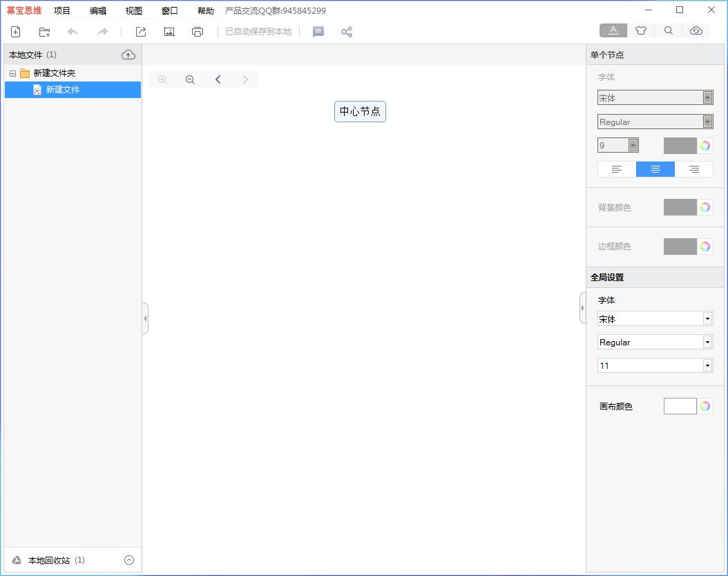Click the new folder icon in toolbar
728x576 pixels.
pos(45,32)
